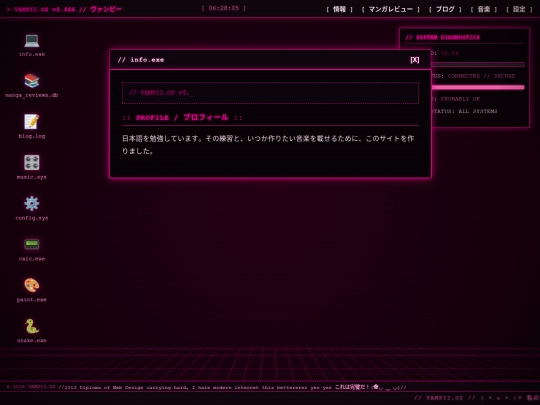Viewport: 540px width, 405px height.
Task: Launch music.sys control knobs icon
Action: tap(32, 163)
